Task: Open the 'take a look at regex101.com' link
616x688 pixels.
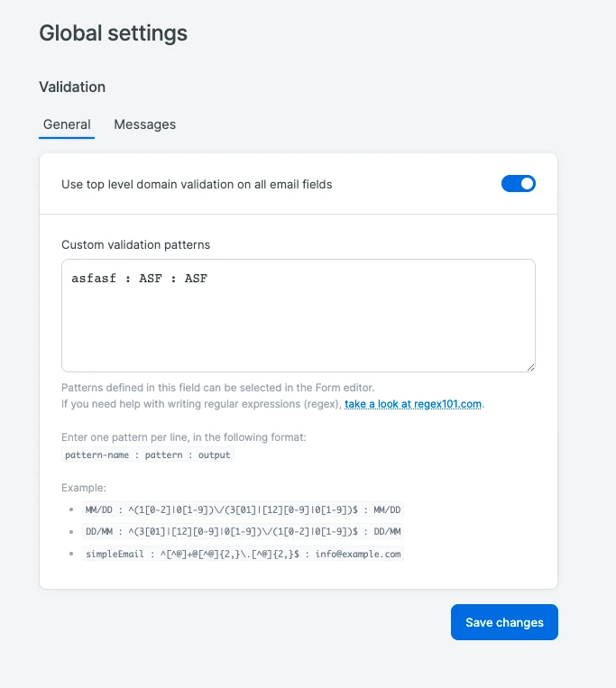Action: [x=414, y=404]
